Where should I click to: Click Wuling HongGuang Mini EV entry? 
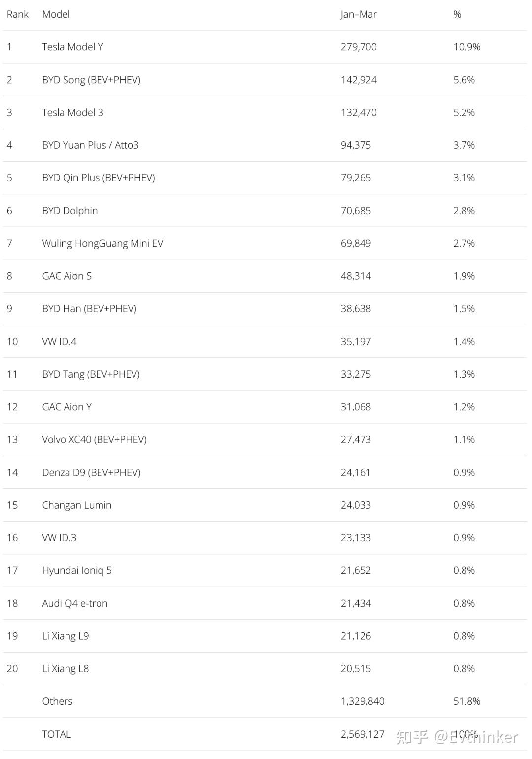102,243
